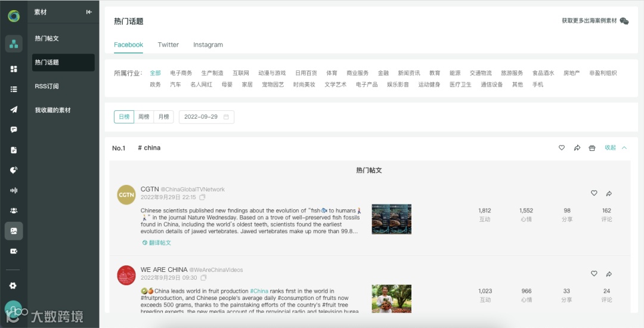Filter industry by 名人网红
This screenshot has height=328, width=644.
(202, 85)
